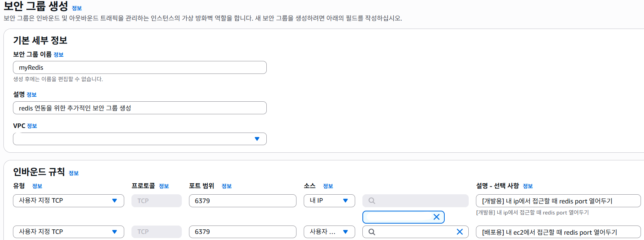Open second rule type '사용자 지정 TCP' dropdown
The height and width of the screenshot is (240, 644).
click(x=69, y=232)
